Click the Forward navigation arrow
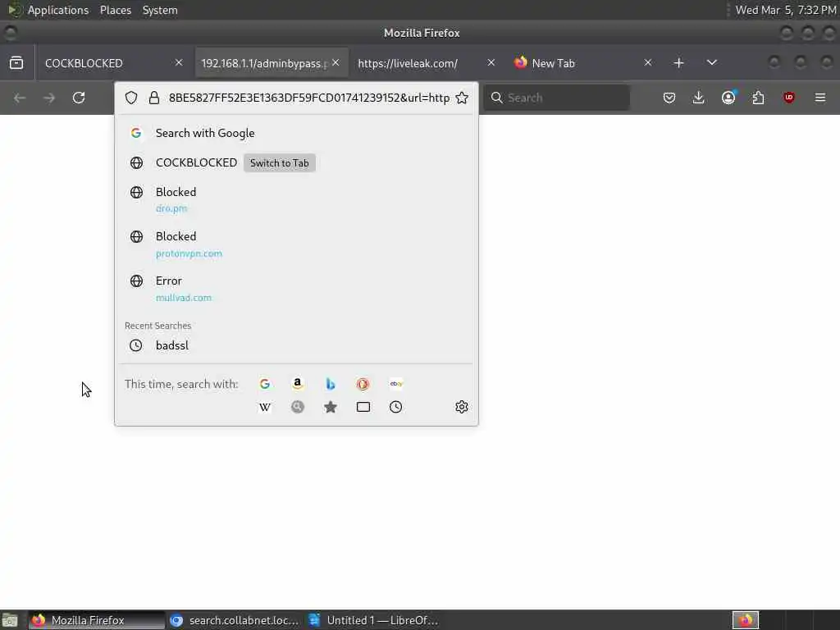 coord(49,98)
